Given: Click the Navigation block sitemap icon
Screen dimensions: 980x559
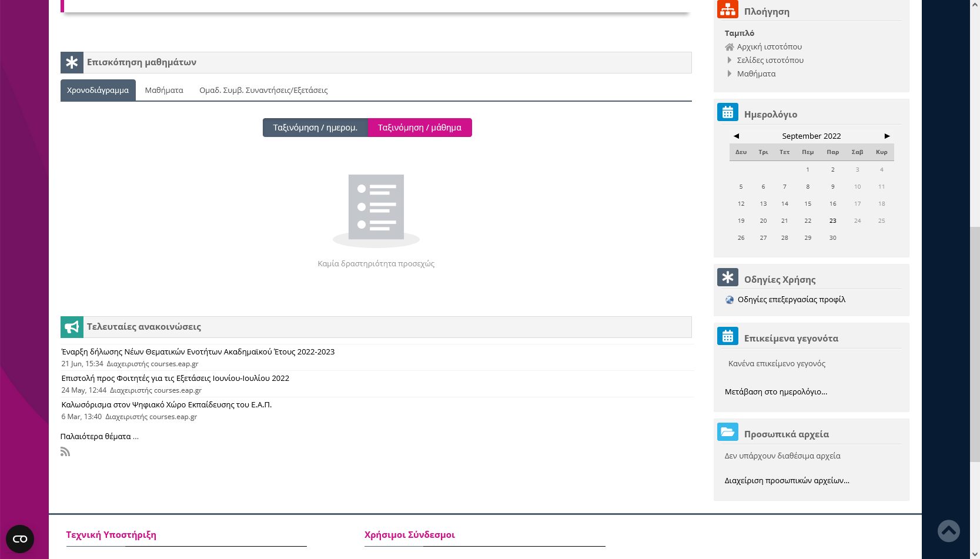Looking at the screenshot, I should [728, 10].
